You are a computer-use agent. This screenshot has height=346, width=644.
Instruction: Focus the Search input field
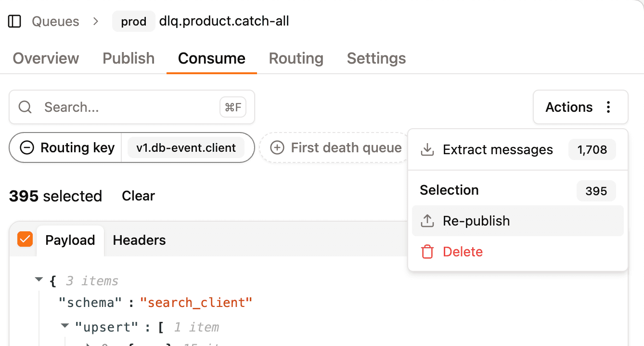pyautogui.click(x=131, y=107)
